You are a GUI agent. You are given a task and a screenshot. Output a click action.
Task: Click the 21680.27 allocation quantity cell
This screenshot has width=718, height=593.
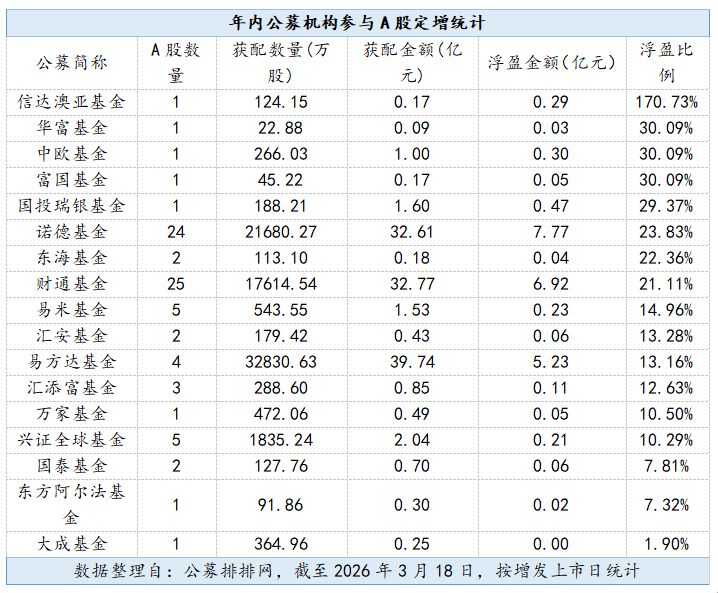281,232
